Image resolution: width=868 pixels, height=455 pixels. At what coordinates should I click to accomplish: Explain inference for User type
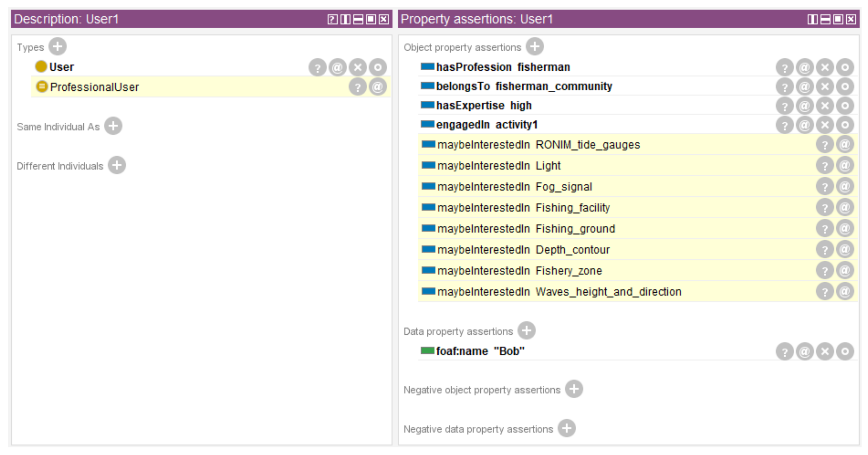(x=317, y=68)
